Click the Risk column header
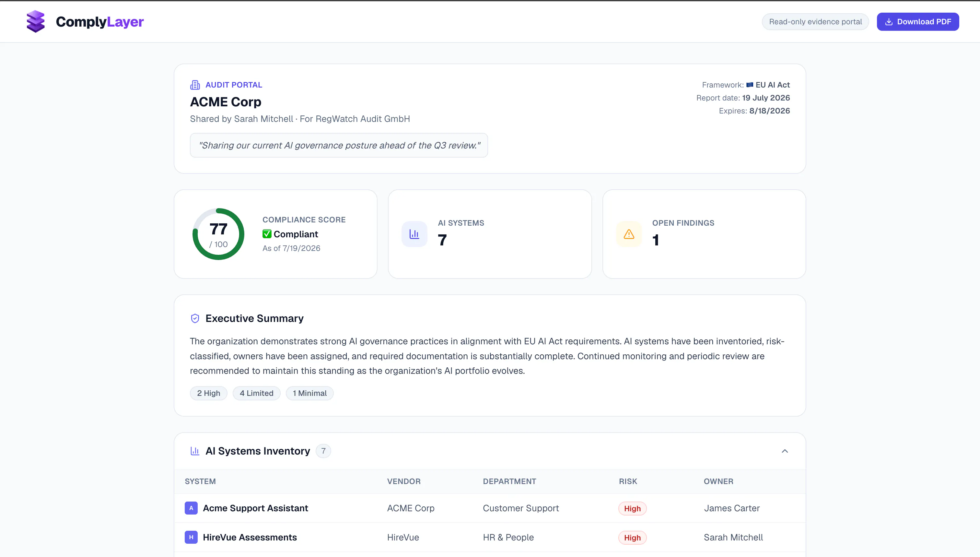The width and height of the screenshot is (980, 557). (628, 481)
